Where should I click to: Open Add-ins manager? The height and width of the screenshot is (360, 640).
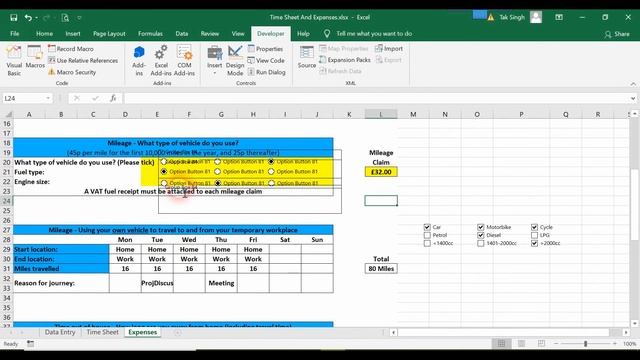click(139, 61)
